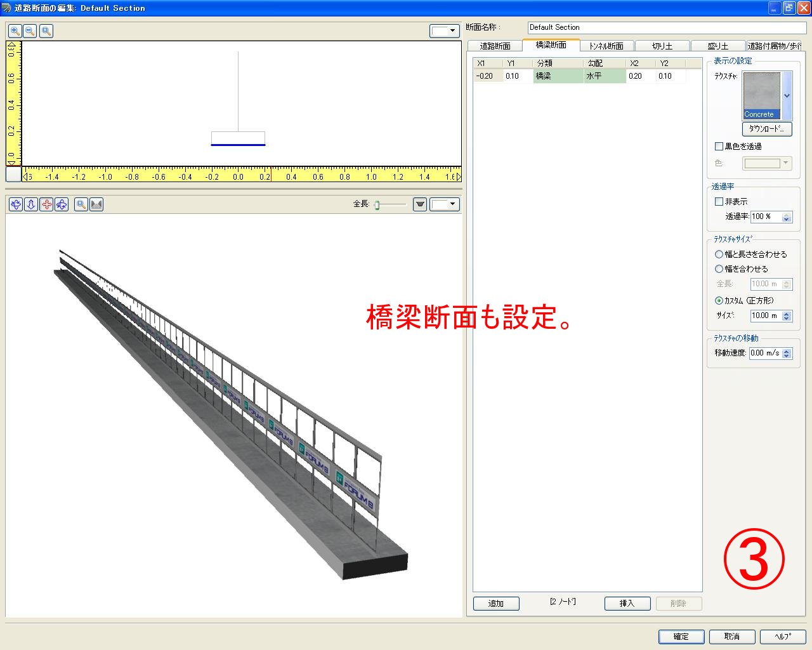Click the right arrow on the horizontal ruler

[459, 177]
